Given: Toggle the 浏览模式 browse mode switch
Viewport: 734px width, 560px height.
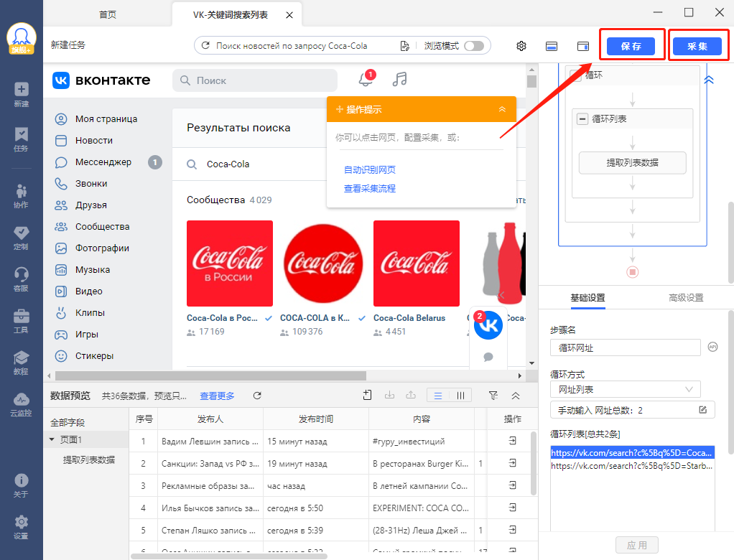Looking at the screenshot, I should 474,46.
